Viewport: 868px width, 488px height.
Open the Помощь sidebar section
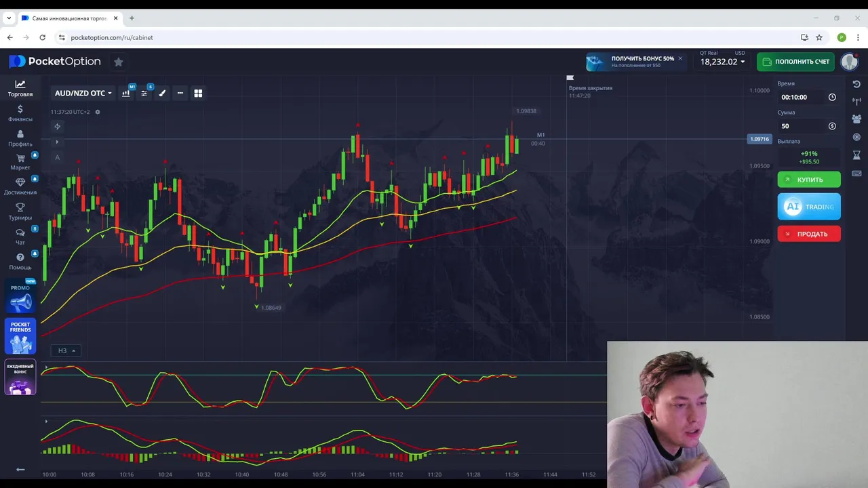click(20, 261)
